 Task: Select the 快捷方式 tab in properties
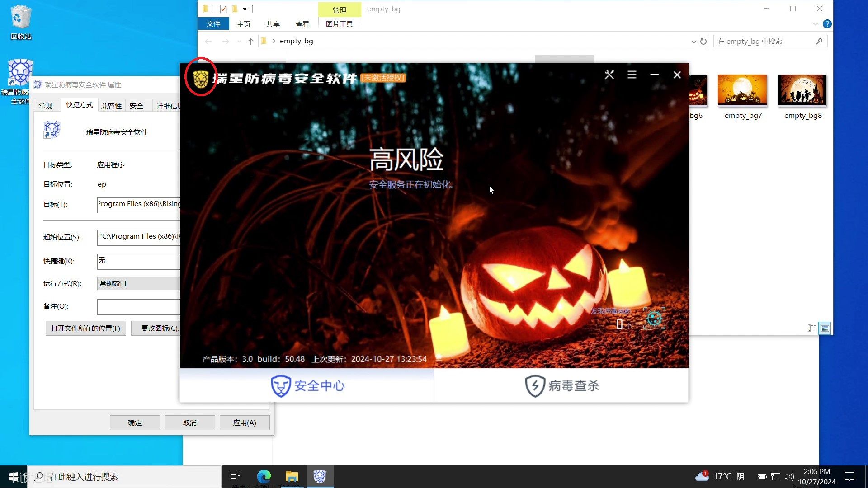pos(80,105)
